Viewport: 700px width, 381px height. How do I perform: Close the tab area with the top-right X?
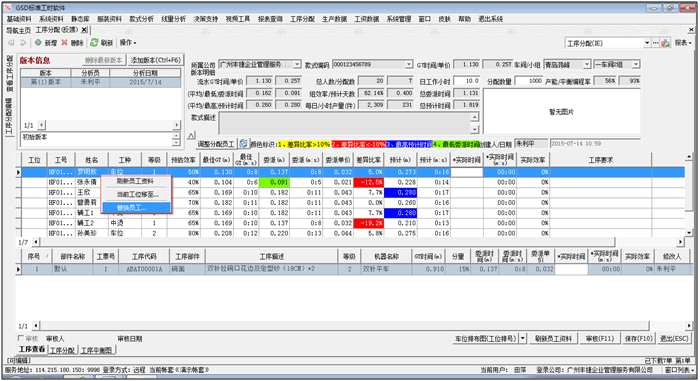(692, 30)
